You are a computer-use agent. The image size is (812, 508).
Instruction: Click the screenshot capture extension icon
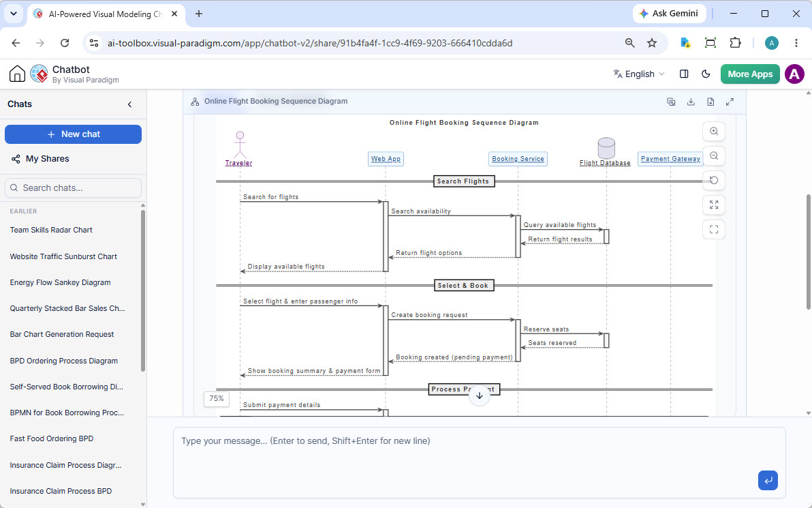click(710, 43)
